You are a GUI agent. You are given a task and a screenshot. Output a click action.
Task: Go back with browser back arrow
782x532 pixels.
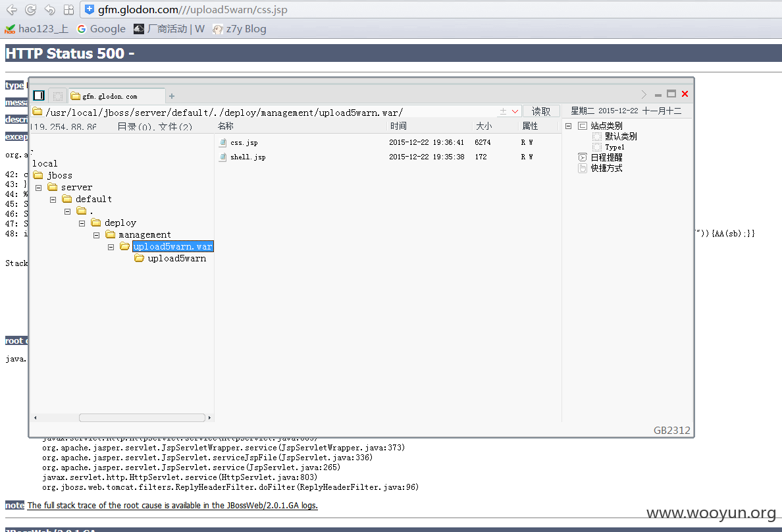click(11, 9)
